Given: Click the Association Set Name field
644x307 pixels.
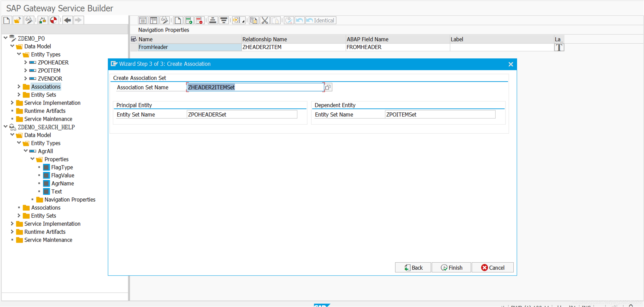Looking at the screenshot, I should tap(255, 87).
